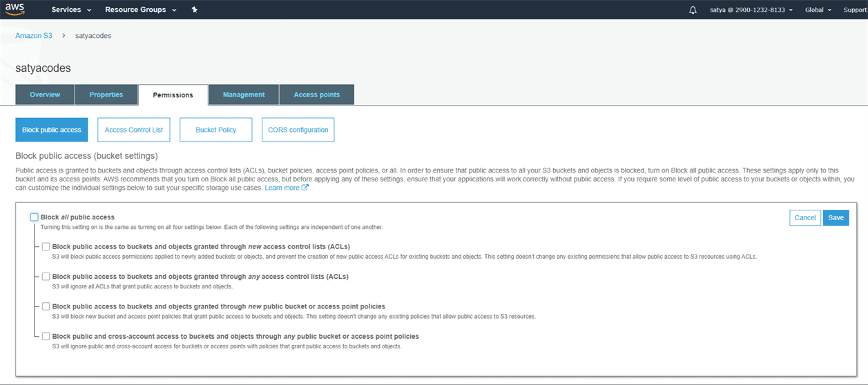Click the AWS logo home icon
The height and width of the screenshot is (385, 868).
click(15, 10)
